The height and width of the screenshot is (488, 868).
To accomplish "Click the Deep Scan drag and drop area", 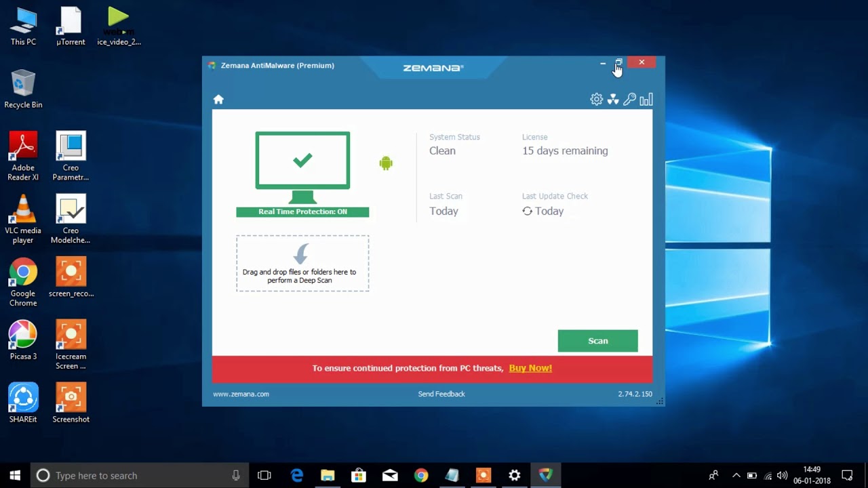I will 302,264.
